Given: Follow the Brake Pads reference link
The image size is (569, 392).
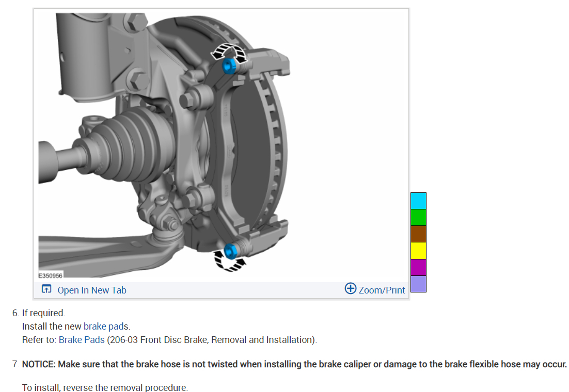Looking at the screenshot, I should pyautogui.click(x=82, y=340).
